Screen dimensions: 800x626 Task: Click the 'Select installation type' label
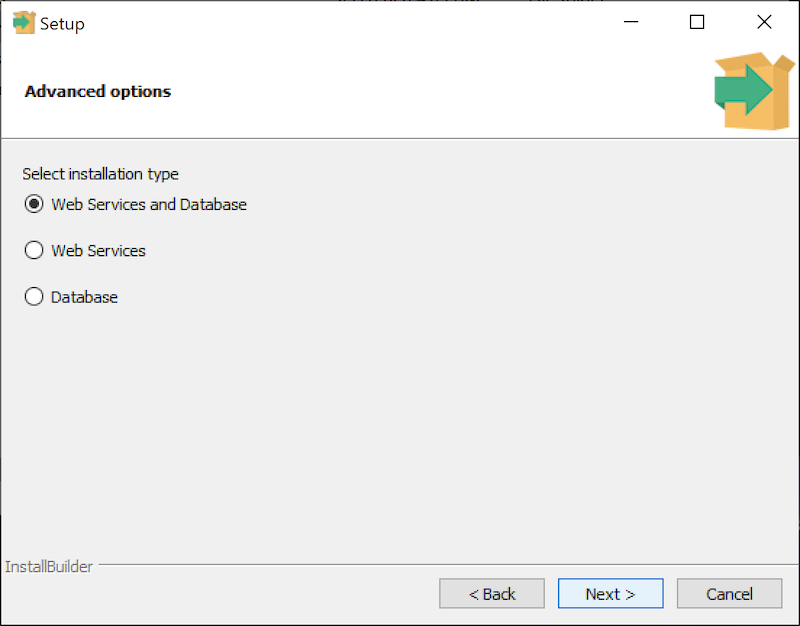[x=101, y=174]
